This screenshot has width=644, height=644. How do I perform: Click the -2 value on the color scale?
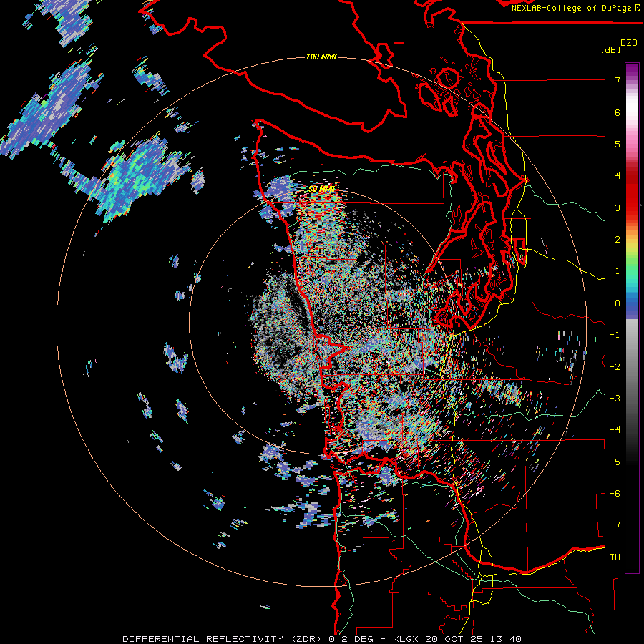click(x=615, y=367)
